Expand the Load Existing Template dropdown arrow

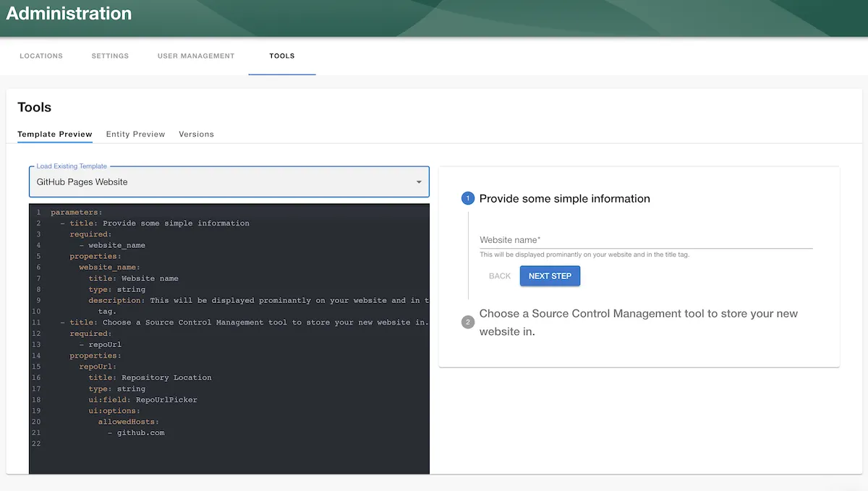coord(419,182)
